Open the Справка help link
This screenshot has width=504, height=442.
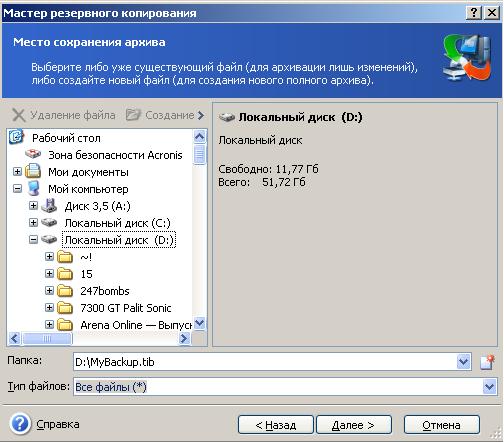click(58, 424)
